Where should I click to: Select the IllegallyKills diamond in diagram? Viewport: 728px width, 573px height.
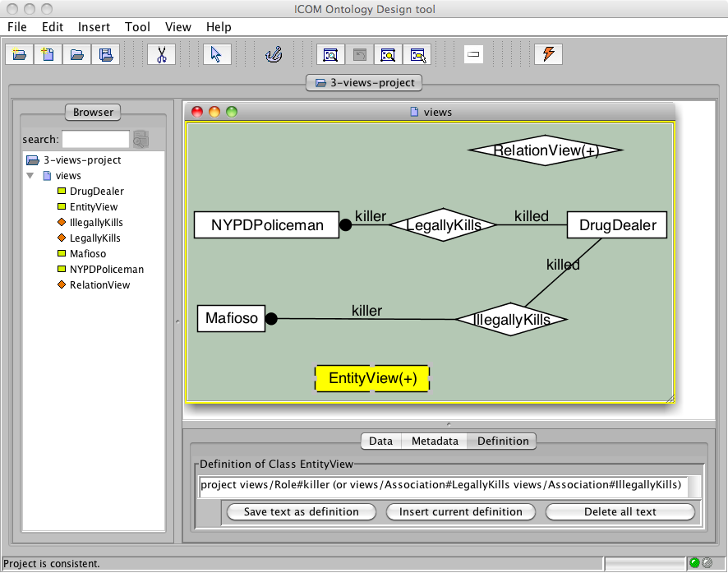coord(511,320)
